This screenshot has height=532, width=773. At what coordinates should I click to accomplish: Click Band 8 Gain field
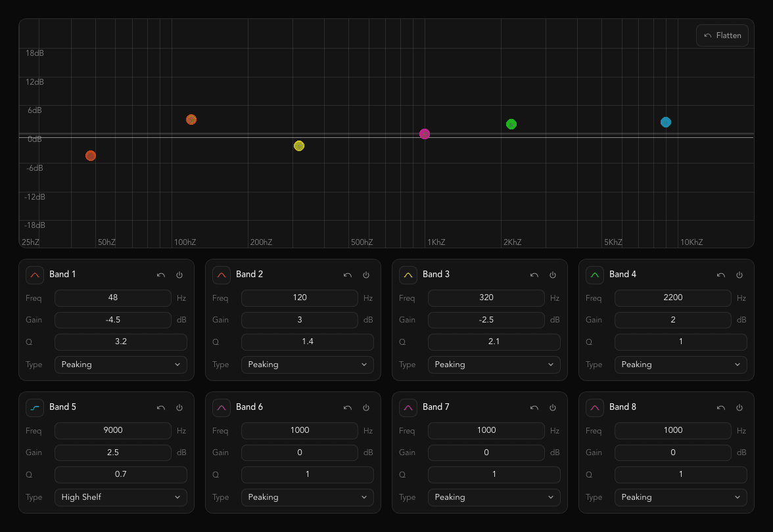pos(673,452)
